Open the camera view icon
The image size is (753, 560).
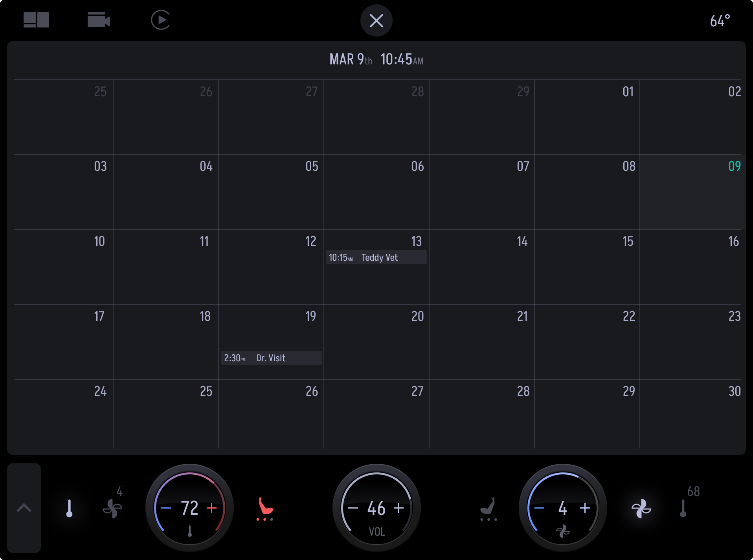click(99, 20)
